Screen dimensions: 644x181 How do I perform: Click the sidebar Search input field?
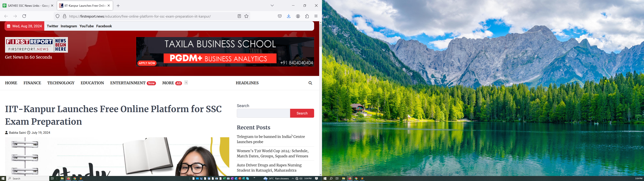click(263, 113)
